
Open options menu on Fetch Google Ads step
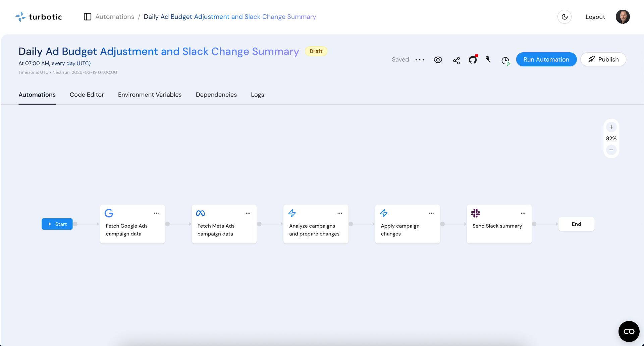click(x=156, y=213)
